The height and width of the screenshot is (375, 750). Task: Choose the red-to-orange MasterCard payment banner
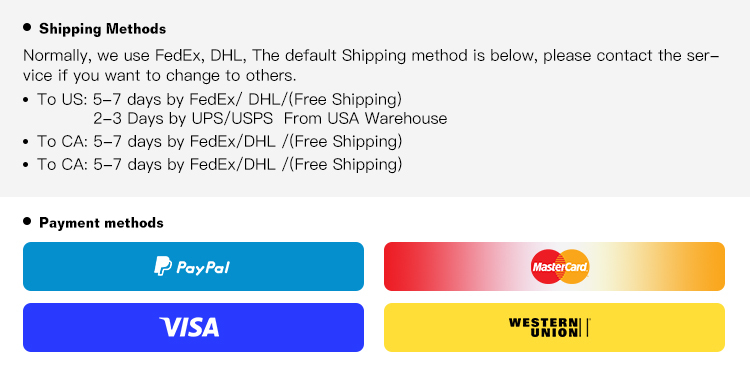(554, 266)
